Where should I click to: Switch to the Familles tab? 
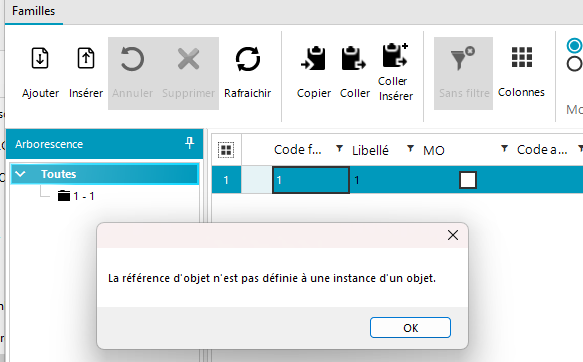33,11
